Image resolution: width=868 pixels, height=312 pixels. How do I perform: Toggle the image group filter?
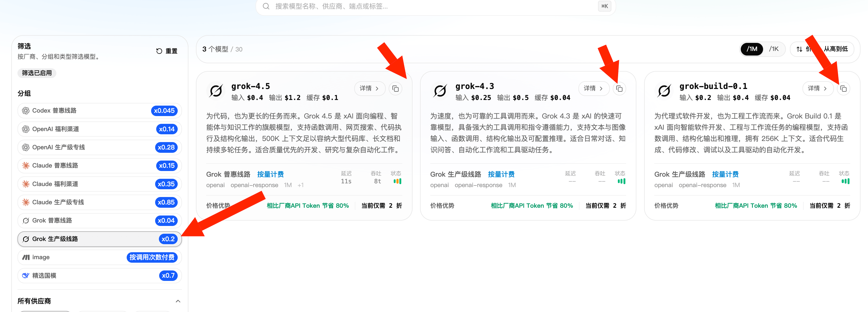(x=99, y=258)
